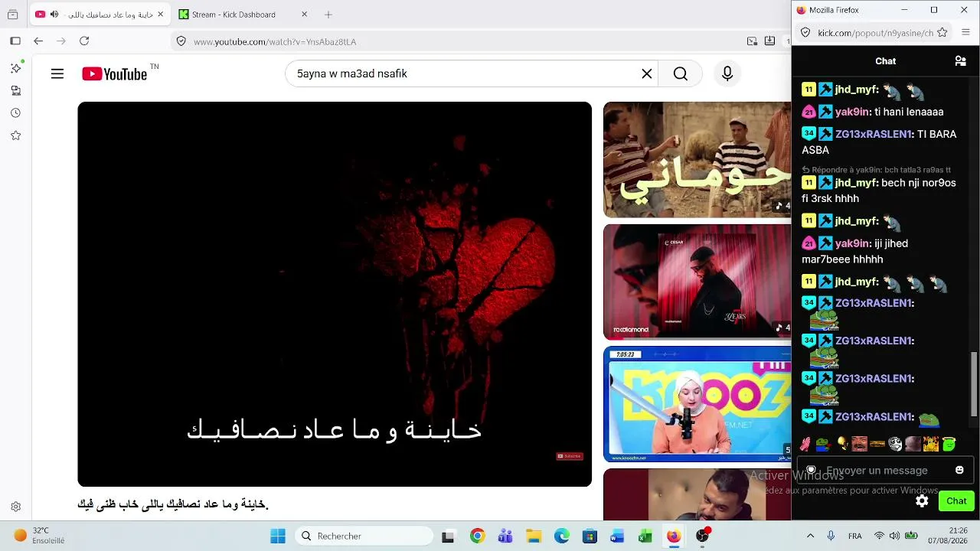This screenshot has width=980, height=551.
Task: Click the Envoyer un message chat field
Action: tap(885, 470)
